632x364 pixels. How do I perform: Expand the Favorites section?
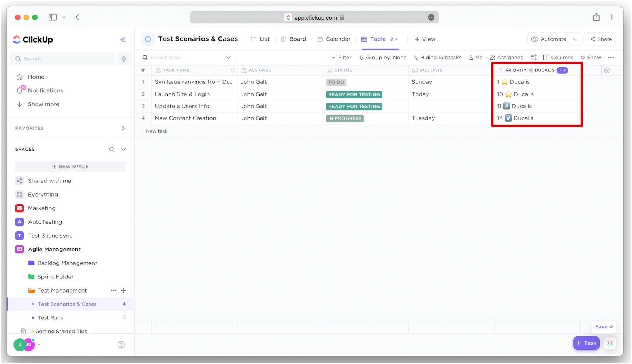click(x=123, y=128)
